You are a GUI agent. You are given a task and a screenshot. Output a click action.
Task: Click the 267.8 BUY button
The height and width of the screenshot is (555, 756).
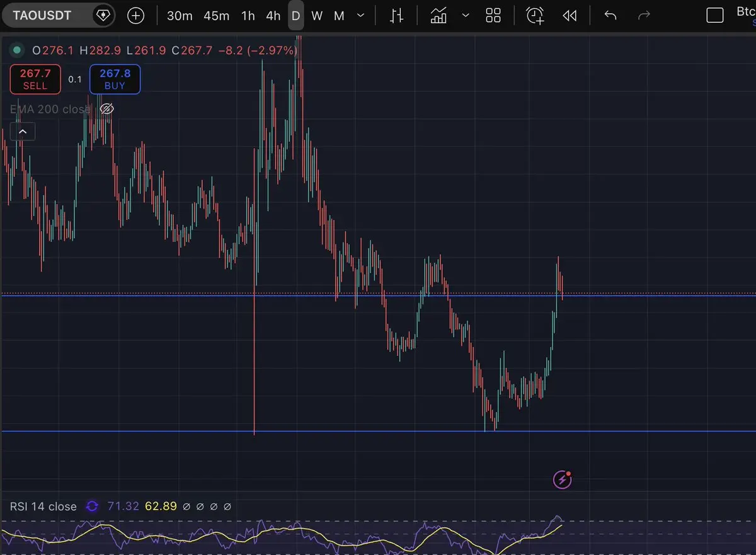point(115,79)
